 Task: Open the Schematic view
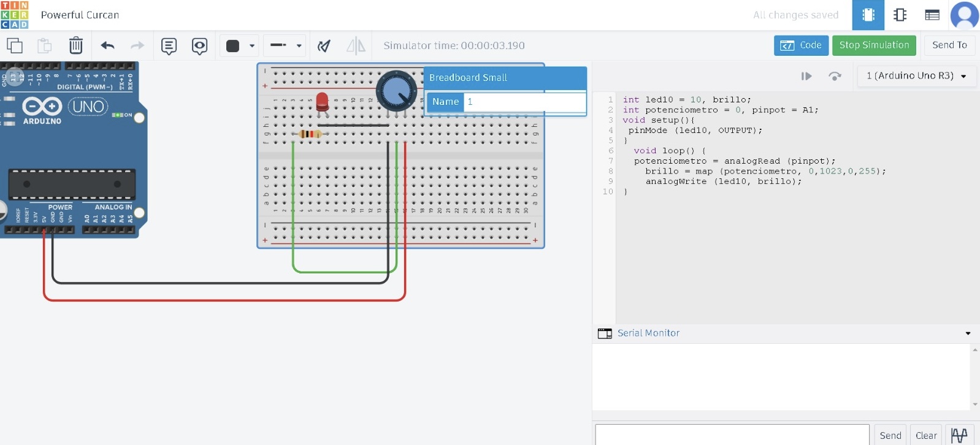(x=900, y=15)
